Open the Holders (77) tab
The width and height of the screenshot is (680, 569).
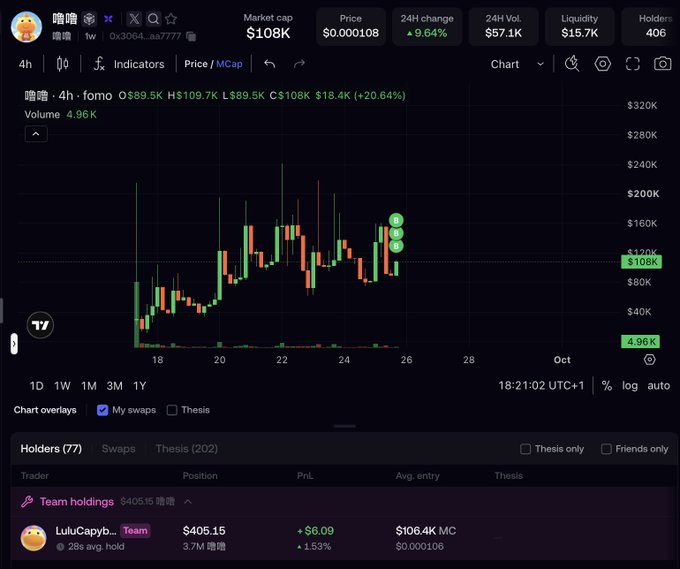click(x=51, y=448)
